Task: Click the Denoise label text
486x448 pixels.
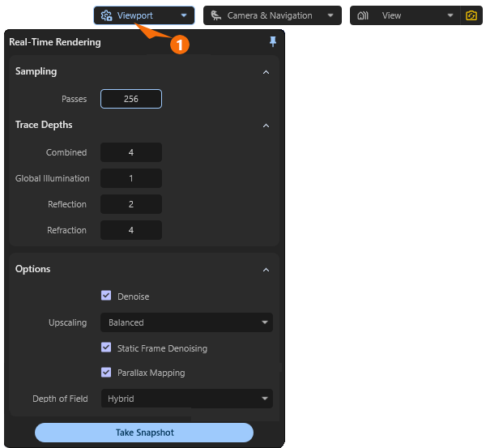Action: pyautogui.click(x=134, y=297)
